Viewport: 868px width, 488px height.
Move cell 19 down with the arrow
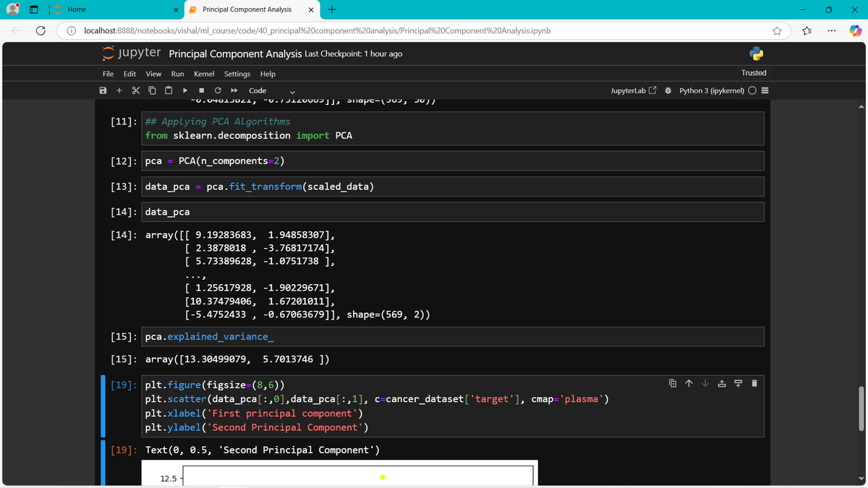pyautogui.click(x=705, y=383)
